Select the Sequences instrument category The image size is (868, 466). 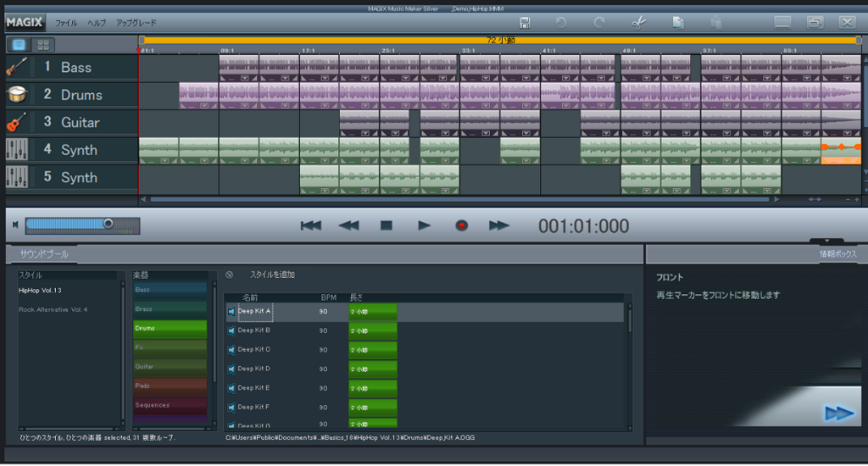[x=170, y=405]
